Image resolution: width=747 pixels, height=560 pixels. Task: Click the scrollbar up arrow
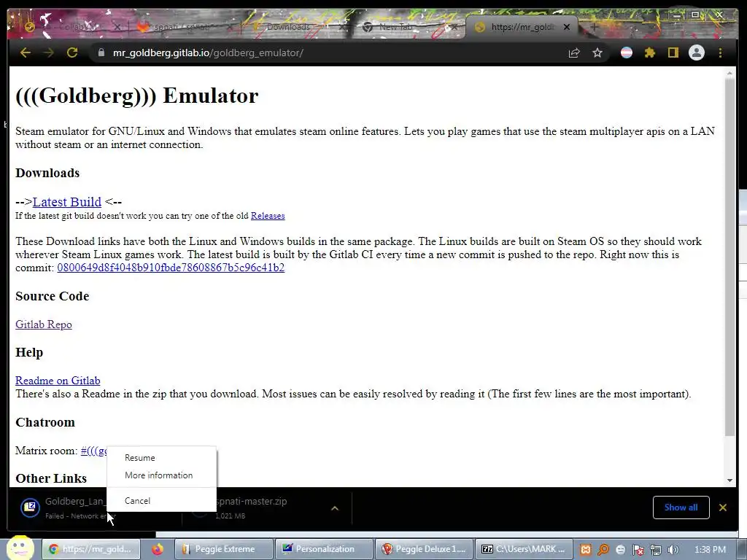(729, 74)
